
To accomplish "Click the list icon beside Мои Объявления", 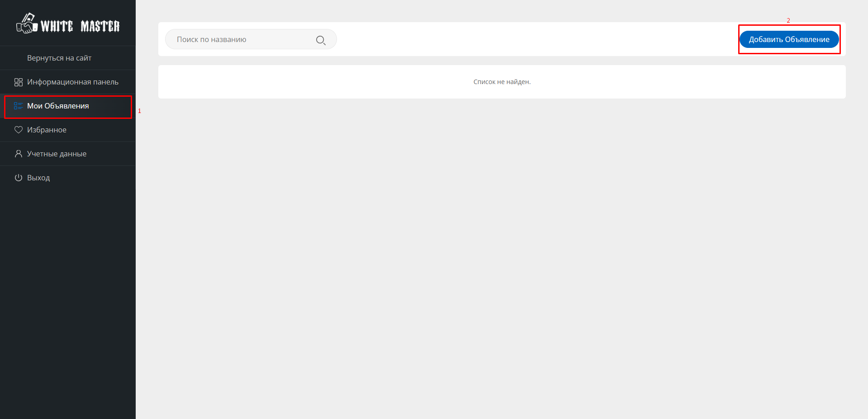I will tap(19, 106).
